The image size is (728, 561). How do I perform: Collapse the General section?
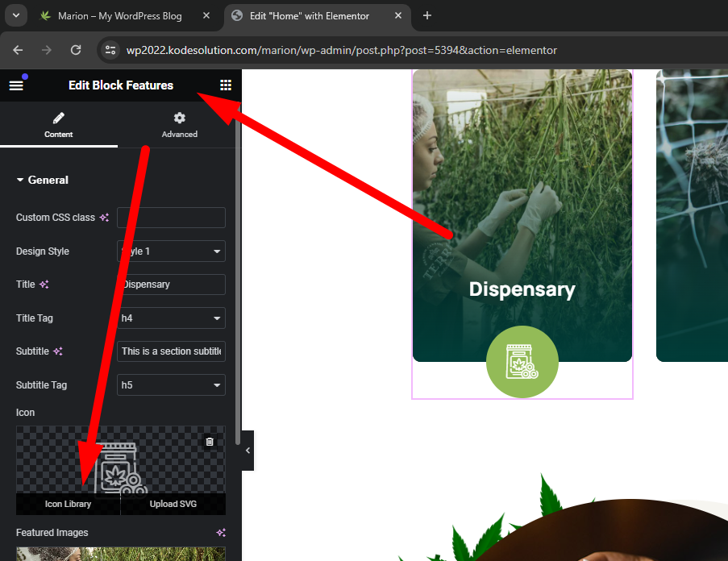point(42,180)
